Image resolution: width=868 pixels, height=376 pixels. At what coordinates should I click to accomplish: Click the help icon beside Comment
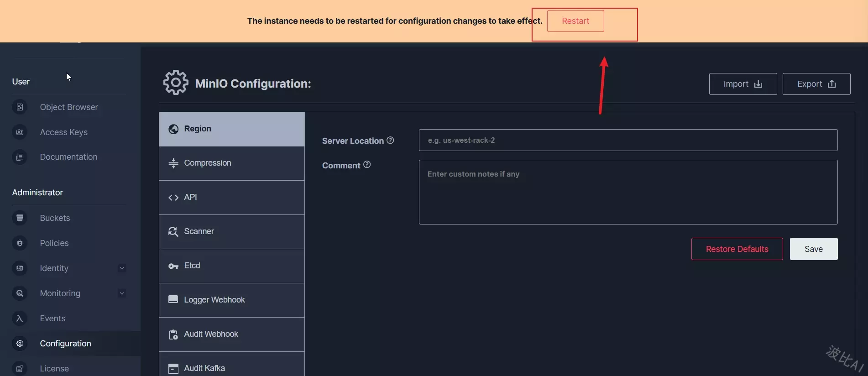click(x=367, y=164)
